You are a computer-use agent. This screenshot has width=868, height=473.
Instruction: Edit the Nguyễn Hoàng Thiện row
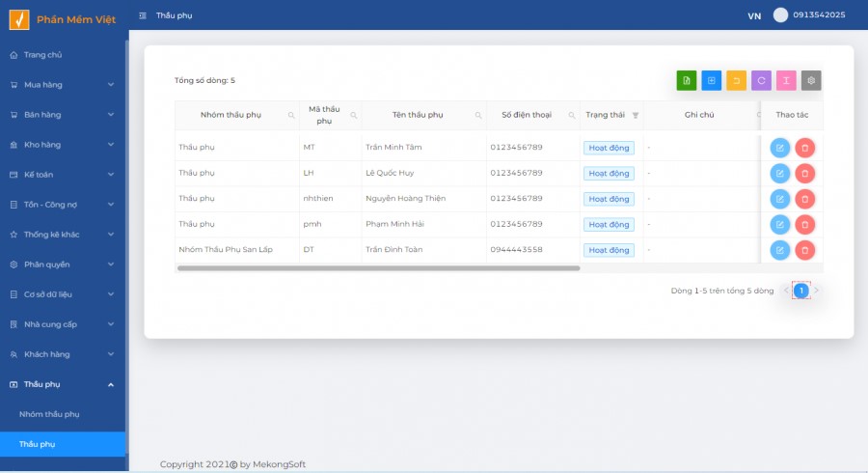click(780, 199)
